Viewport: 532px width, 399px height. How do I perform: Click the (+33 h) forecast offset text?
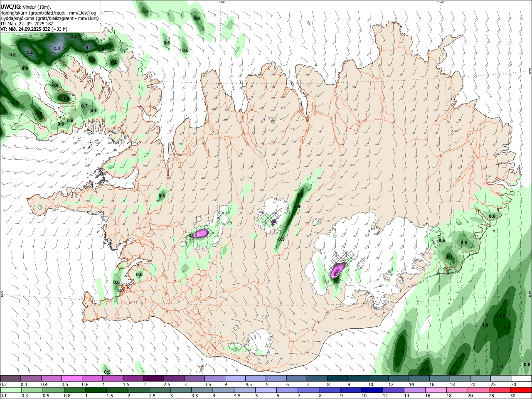[59, 29]
